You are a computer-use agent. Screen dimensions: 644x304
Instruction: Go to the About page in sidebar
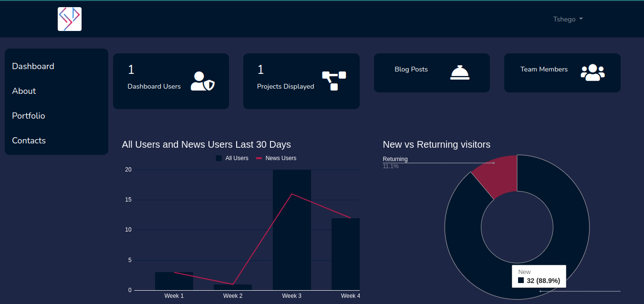coord(24,91)
